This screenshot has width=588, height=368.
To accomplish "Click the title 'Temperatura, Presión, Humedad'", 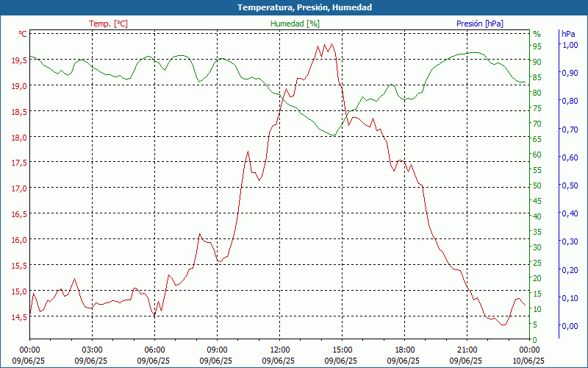I will (304, 7).
